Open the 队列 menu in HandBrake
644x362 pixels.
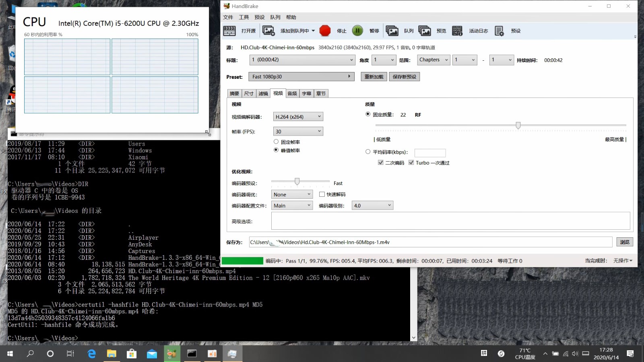pos(275,17)
